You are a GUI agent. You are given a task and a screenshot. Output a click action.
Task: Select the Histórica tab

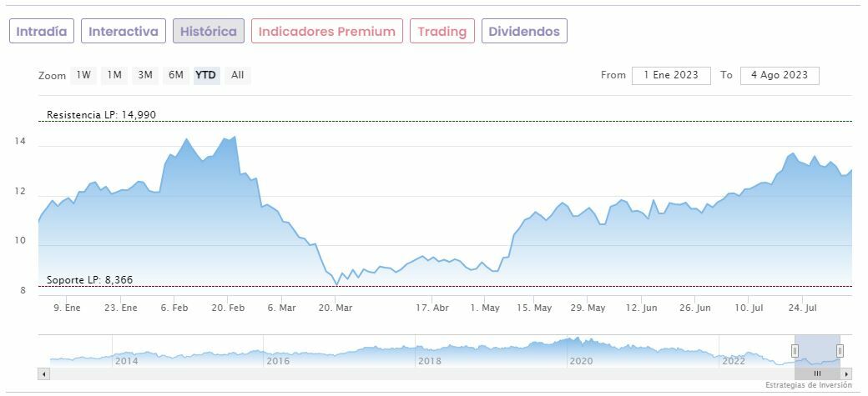[209, 32]
